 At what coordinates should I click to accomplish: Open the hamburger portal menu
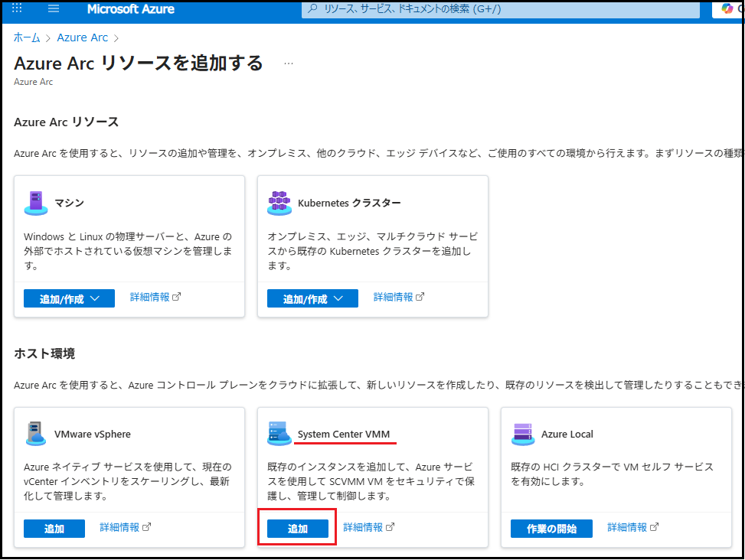(x=54, y=8)
